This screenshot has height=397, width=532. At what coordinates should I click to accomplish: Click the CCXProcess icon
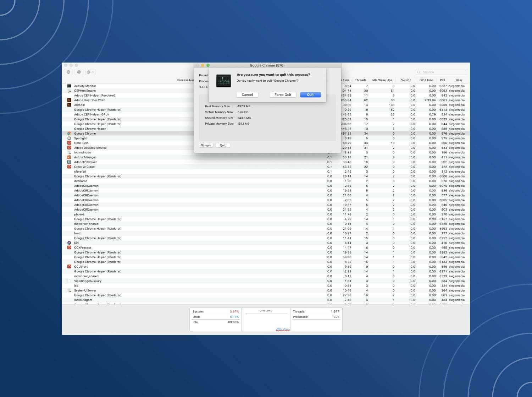(69, 248)
